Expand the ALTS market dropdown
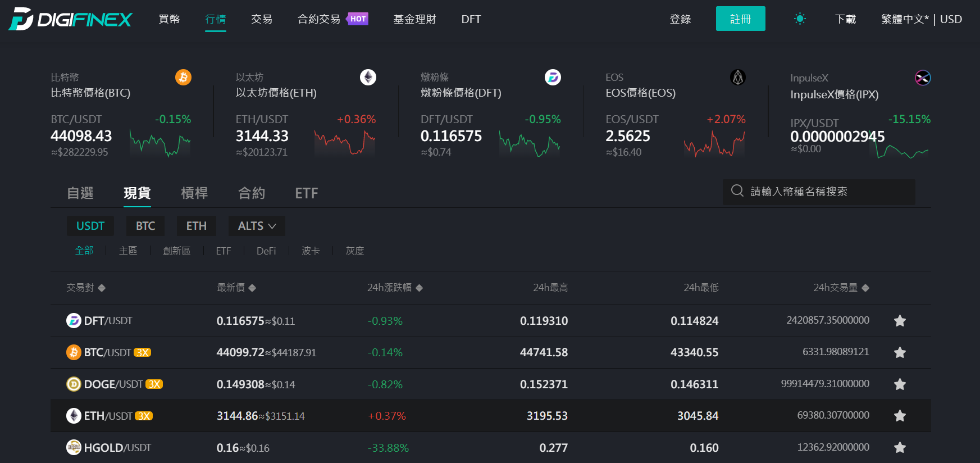Screen dimensions: 980x463 (257, 226)
